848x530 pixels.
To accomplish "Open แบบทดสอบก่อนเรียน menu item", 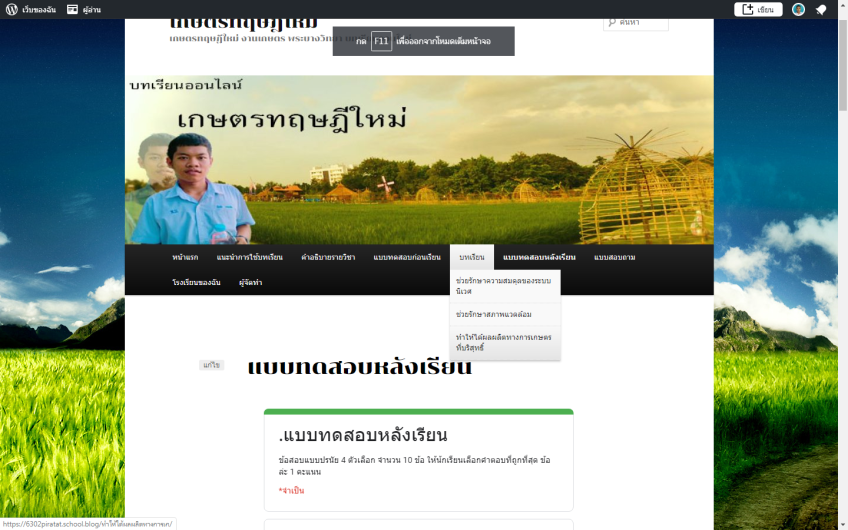I will pos(406,257).
